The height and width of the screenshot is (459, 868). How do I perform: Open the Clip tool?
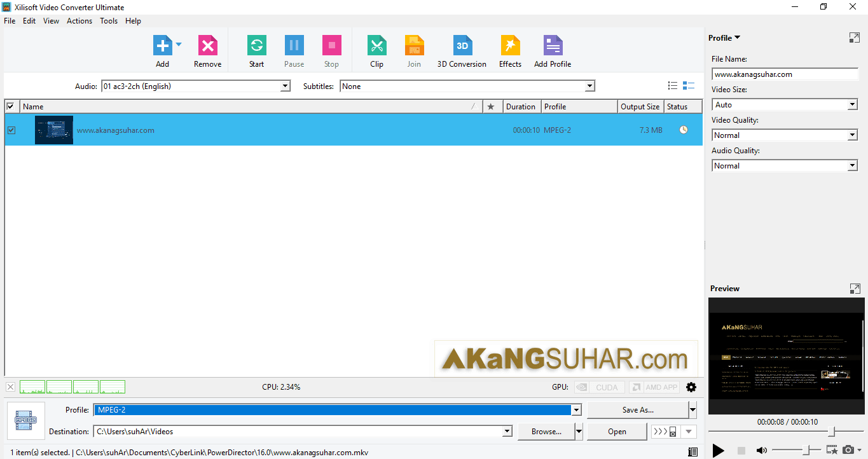[376, 45]
